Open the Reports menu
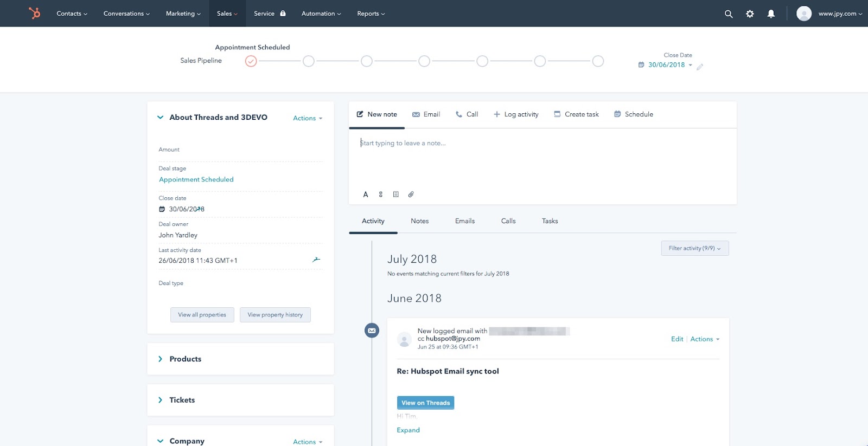 (371, 14)
